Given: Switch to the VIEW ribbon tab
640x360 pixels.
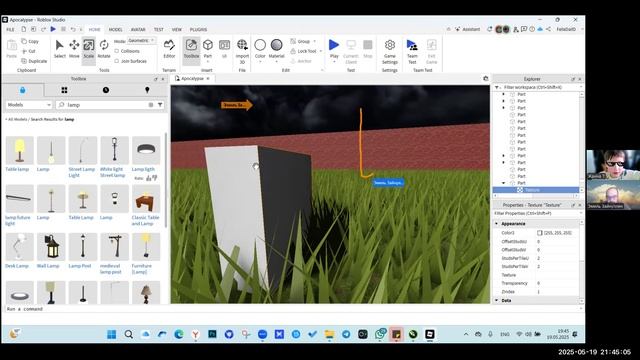Looking at the screenshot, I should click(x=177, y=29).
